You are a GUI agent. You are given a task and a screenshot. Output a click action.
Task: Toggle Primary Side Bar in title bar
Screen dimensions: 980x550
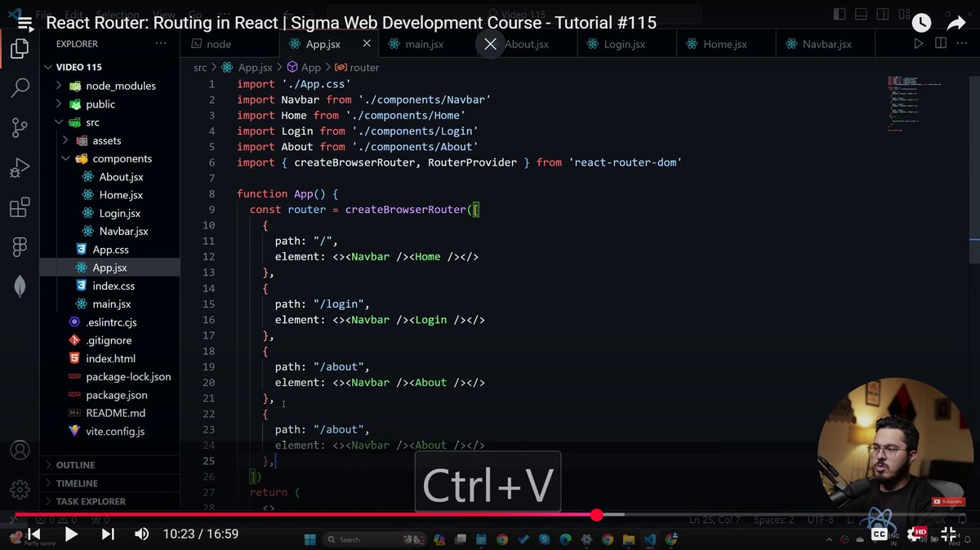tap(840, 14)
